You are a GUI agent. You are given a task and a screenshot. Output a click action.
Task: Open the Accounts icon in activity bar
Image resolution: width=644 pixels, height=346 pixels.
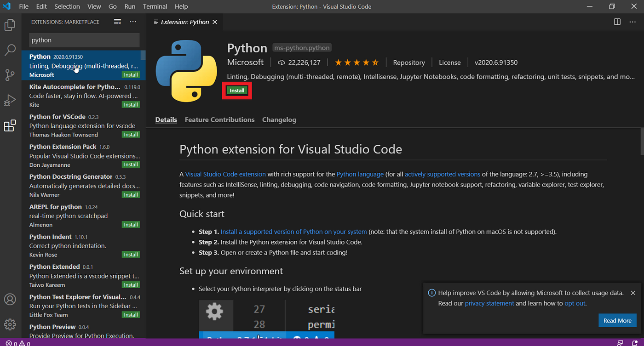[10, 299]
